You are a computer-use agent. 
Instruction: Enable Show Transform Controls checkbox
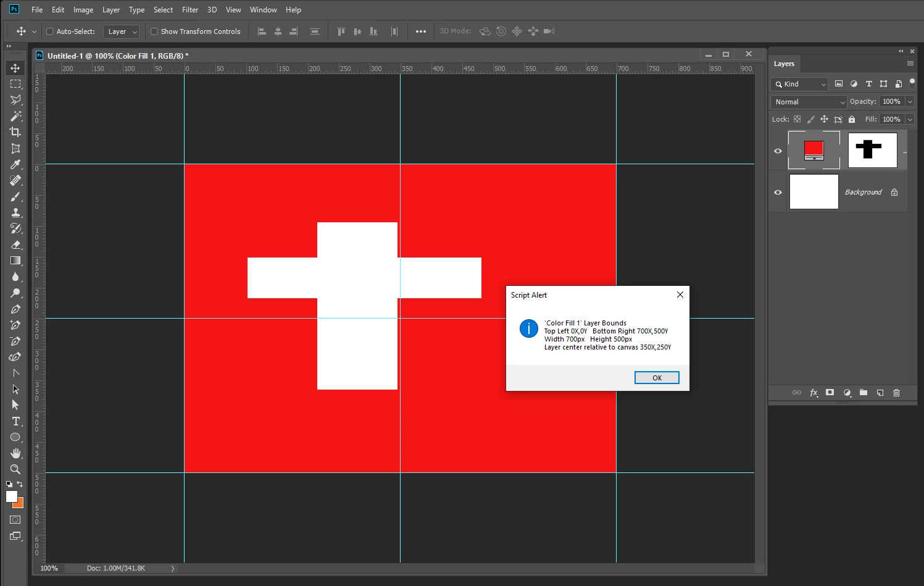(x=154, y=31)
